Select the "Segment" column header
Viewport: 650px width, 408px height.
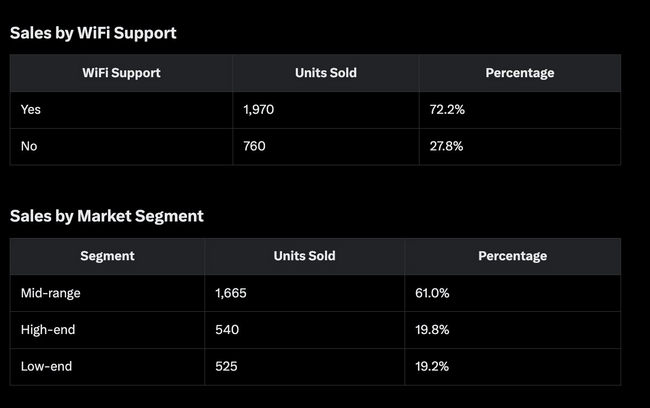point(107,256)
